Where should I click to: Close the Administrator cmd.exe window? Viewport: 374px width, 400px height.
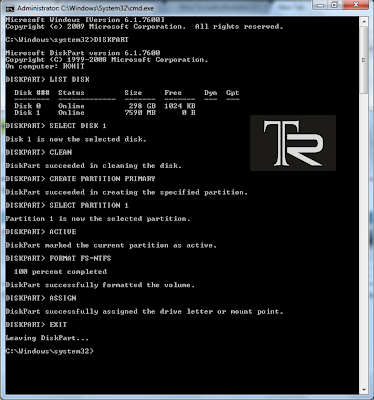[356, 5]
